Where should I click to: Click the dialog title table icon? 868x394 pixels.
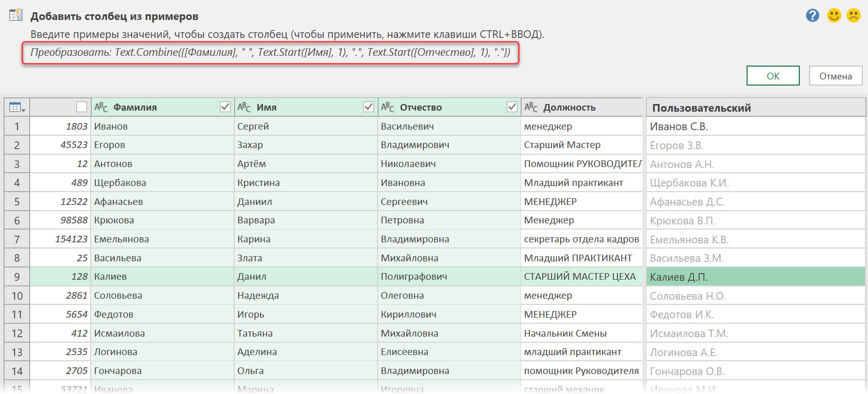click(16, 15)
